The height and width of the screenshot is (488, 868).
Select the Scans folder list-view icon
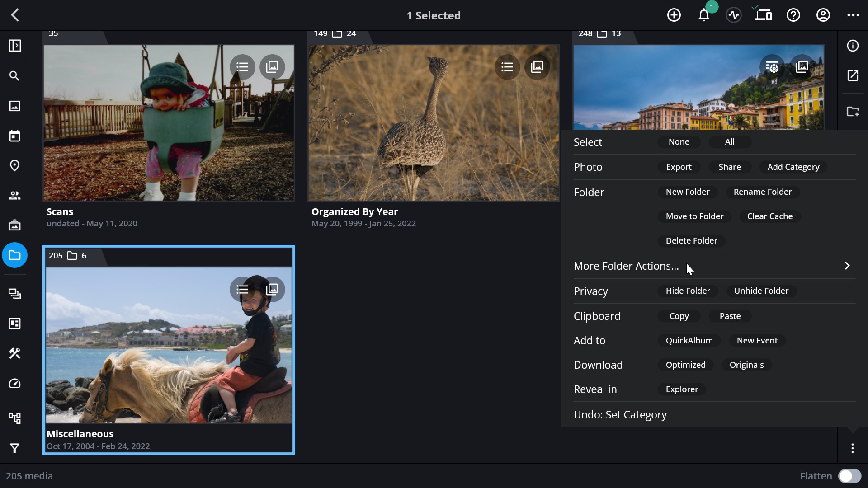(x=242, y=67)
